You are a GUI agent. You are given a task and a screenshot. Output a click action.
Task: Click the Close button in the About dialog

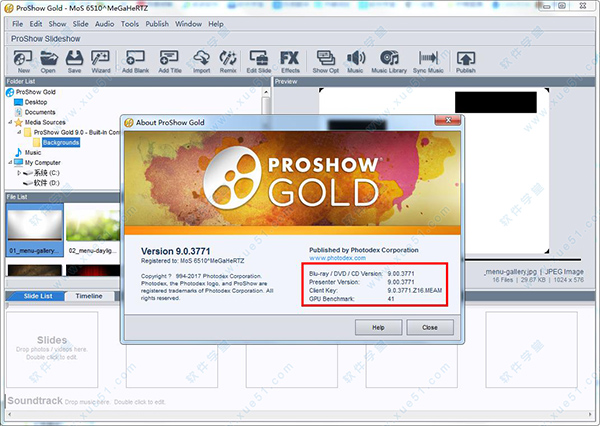(x=430, y=328)
